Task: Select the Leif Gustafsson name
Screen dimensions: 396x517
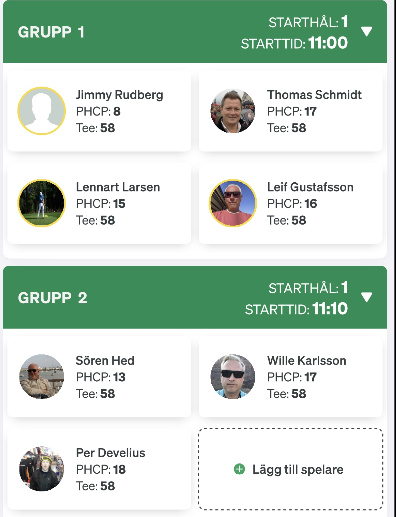Action: click(310, 187)
